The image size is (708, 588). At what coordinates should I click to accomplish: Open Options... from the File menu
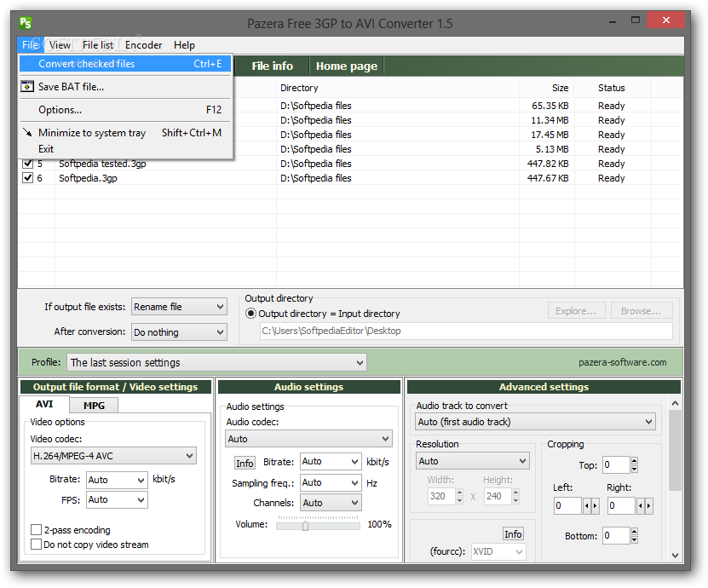point(125,110)
